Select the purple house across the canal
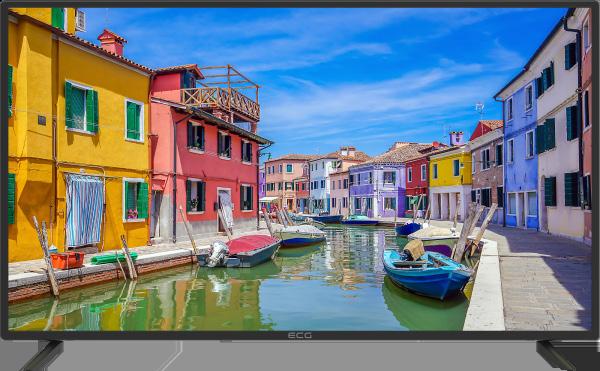The height and width of the screenshot is (371, 600). (378, 189)
